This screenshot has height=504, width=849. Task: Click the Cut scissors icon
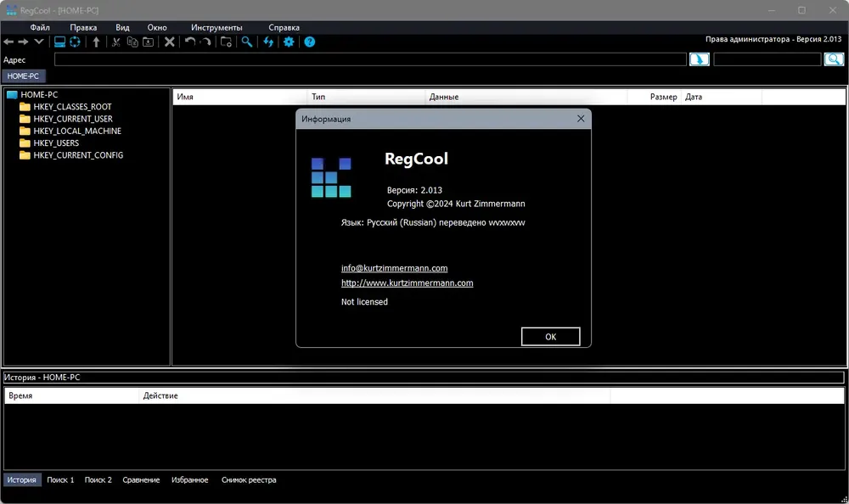pyautogui.click(x=115, y=42)
